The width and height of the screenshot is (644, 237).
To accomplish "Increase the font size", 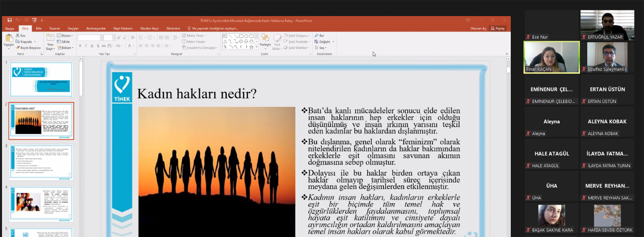I will coord(119,38).
